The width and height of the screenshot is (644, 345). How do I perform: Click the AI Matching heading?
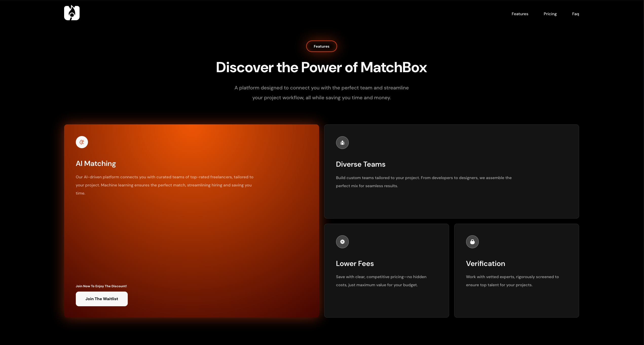pyautogui.click(x=96, y=164)
